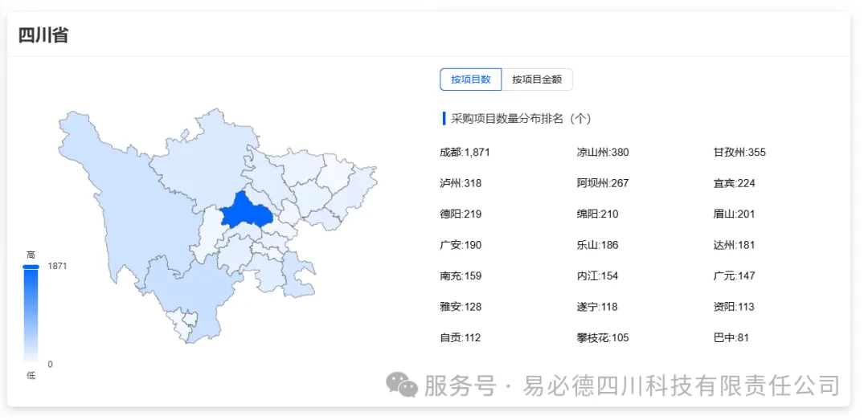Select the 遂宁:118 ranking entry

597,307
